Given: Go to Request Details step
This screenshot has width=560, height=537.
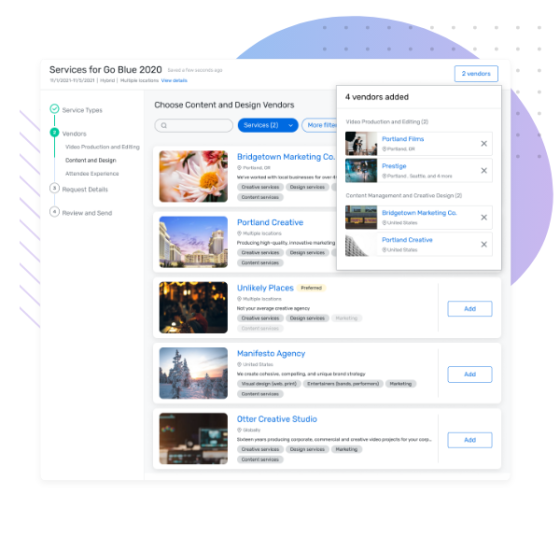Looking at the screenshot, I should click(x=85, y=189).
